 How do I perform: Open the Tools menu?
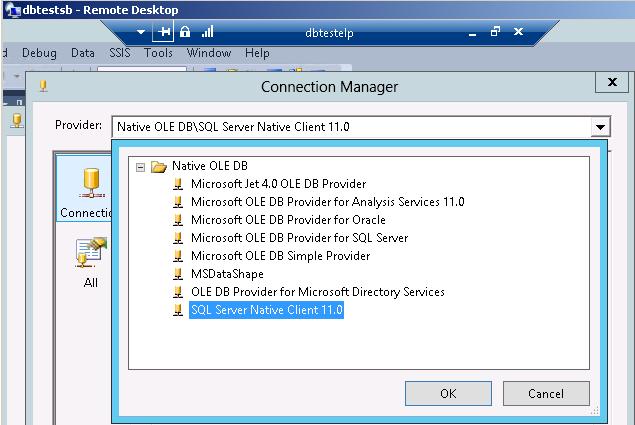coord(158,53)
